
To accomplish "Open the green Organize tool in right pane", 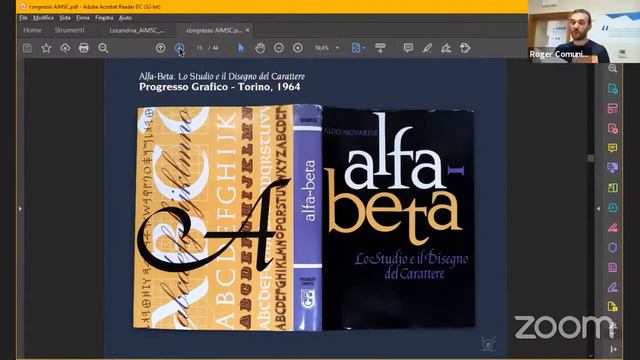I will coord(613,187).
